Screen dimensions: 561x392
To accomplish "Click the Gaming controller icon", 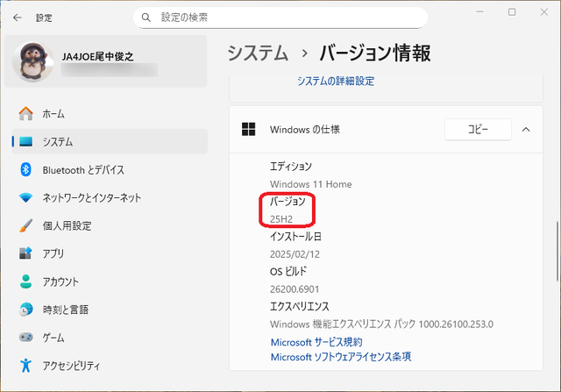I will (25, 338).
